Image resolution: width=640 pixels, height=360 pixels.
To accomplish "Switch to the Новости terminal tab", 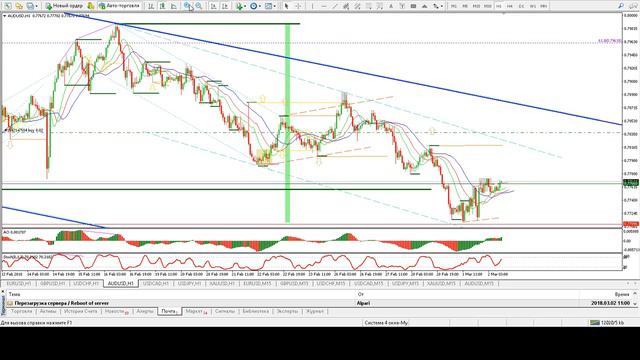I will 116,311.
